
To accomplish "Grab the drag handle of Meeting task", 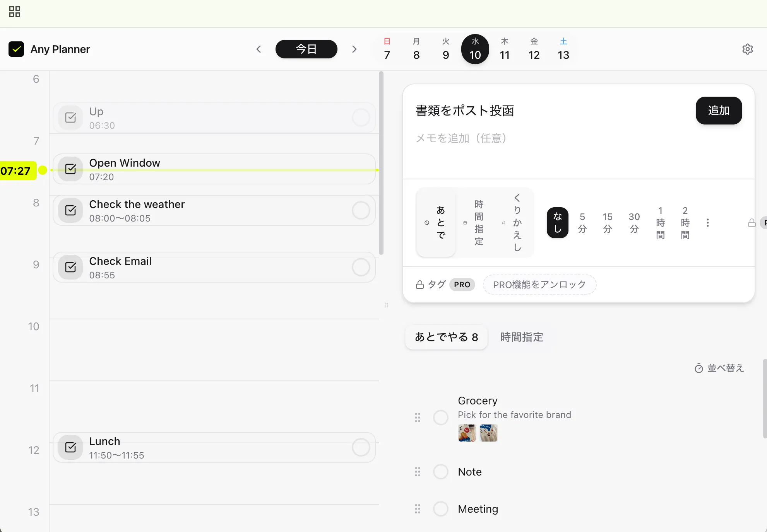I will click(x=418, y=509).
